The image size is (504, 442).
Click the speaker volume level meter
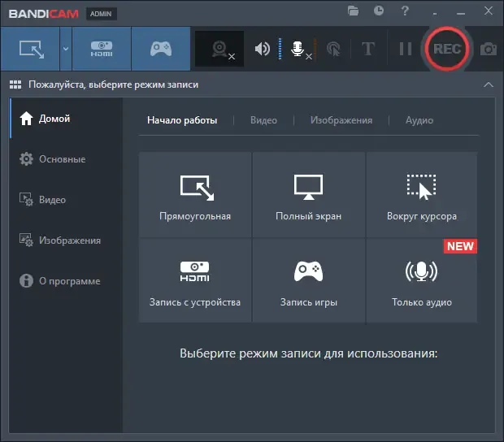(x=280, y=49)
